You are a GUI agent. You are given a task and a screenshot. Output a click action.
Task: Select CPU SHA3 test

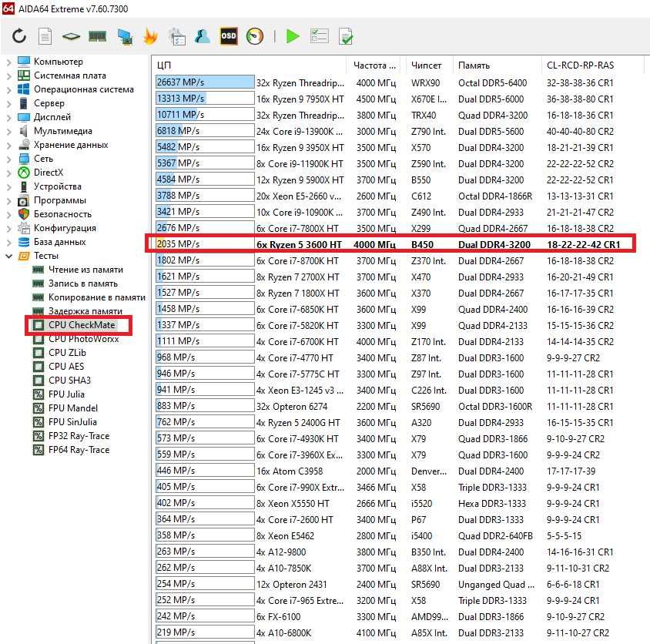pyautogui.click(x=69, y=381)
